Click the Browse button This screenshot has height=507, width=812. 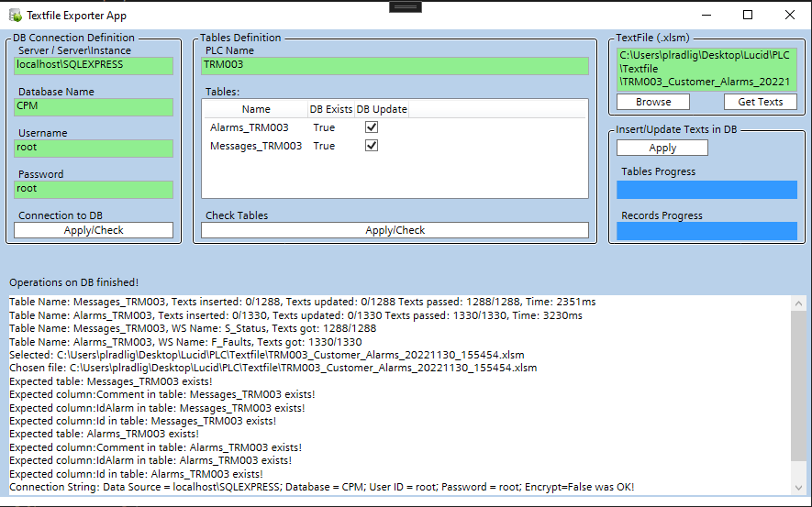[653, 102]
